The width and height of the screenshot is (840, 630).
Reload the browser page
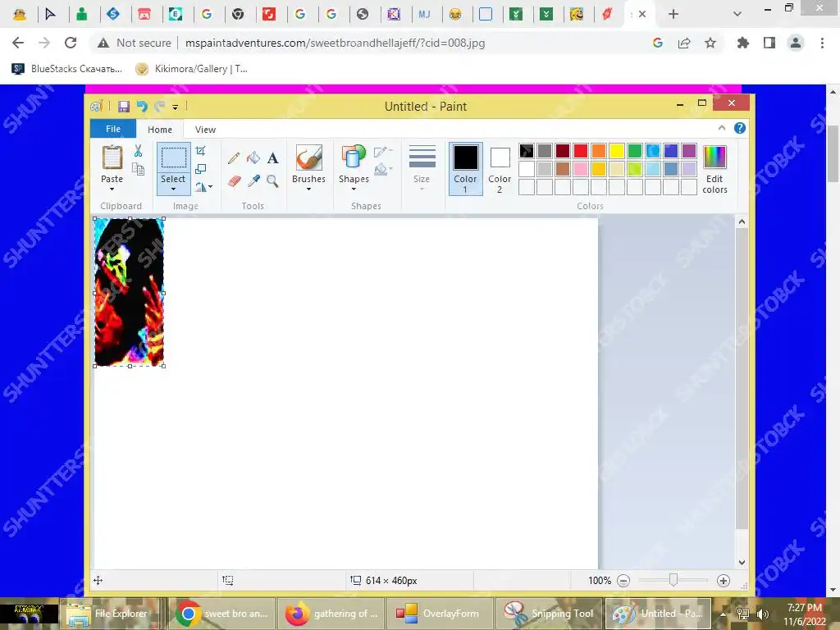coord(71,43)
